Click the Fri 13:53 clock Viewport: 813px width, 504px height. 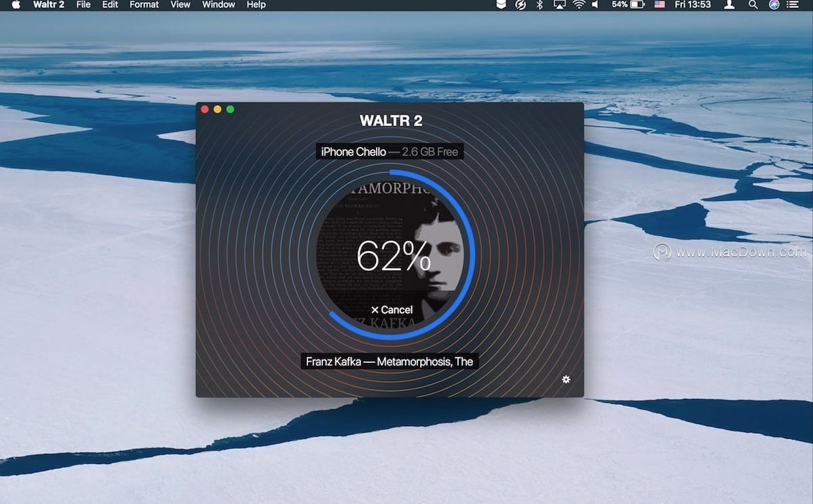[x=693, y=5]
